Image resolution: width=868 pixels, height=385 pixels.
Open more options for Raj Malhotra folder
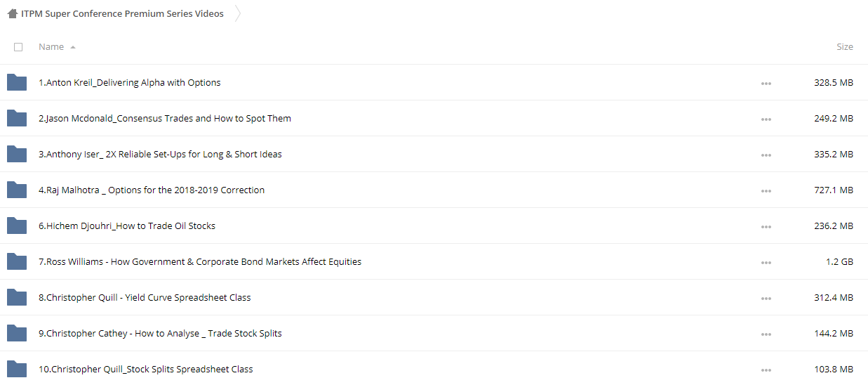[766, 190]
